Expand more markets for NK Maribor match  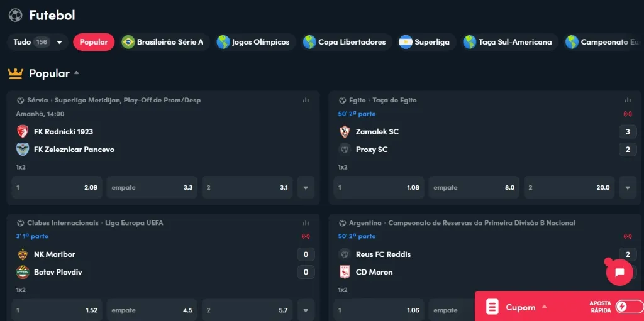click(306, 310)
